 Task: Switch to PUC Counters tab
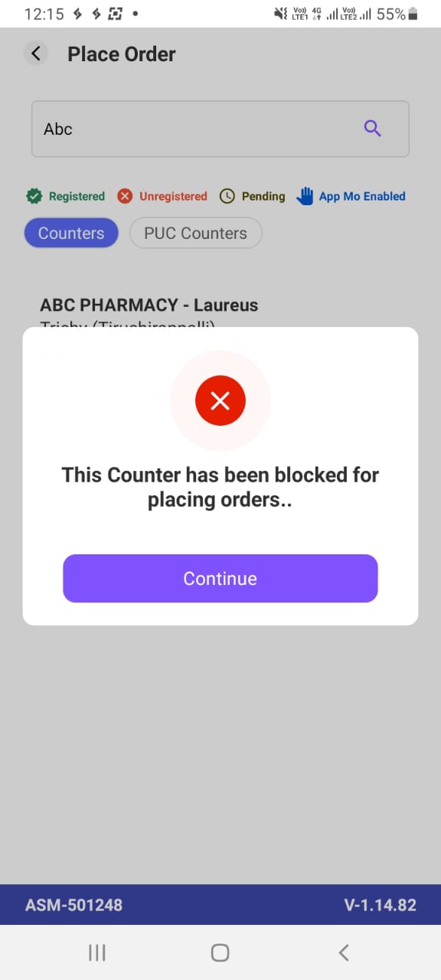196,234
